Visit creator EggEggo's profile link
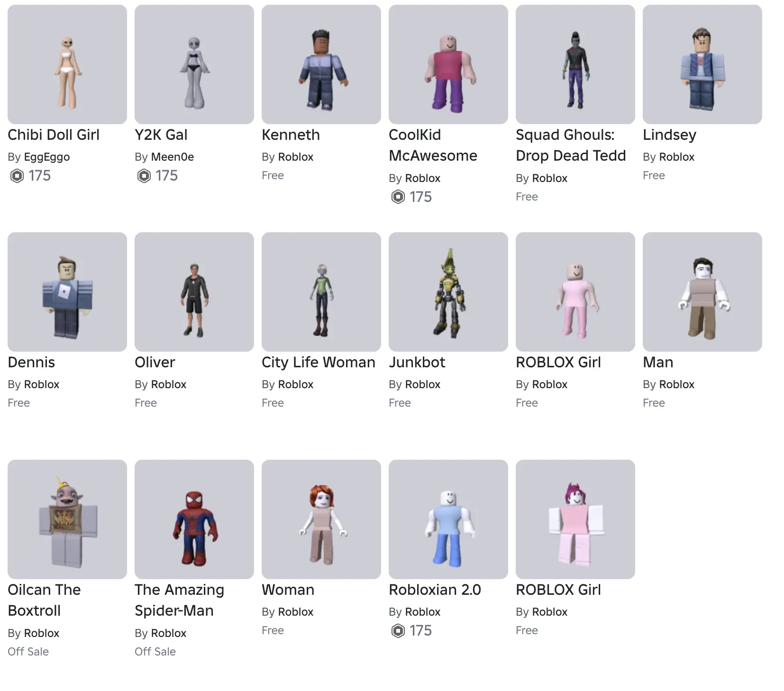 click(46, 157)
